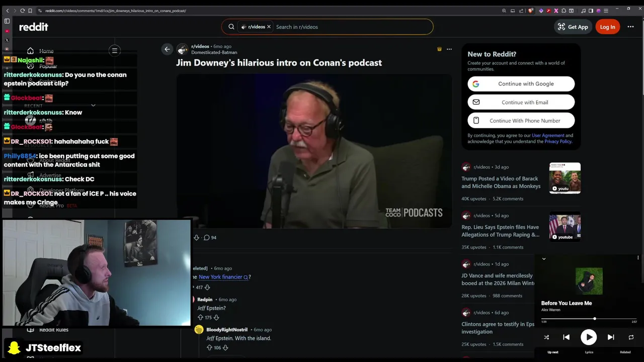Bookmark this page using the toolbar icon
644x362 pixels.
point(30,11)
